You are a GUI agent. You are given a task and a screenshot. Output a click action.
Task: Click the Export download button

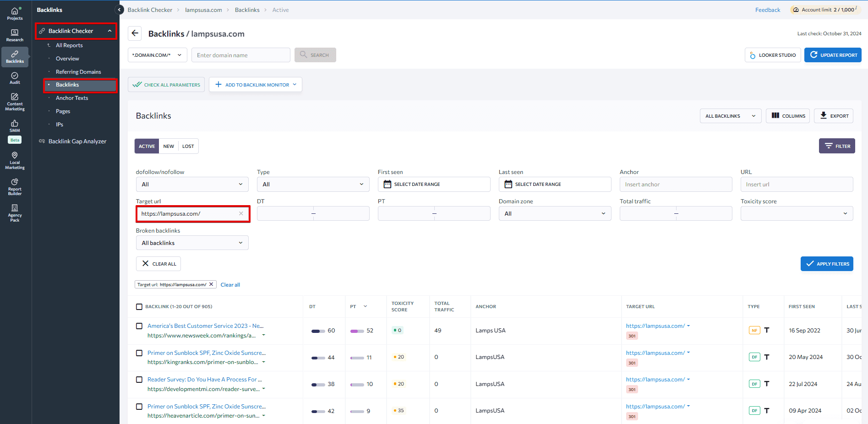tap(834, 116)
